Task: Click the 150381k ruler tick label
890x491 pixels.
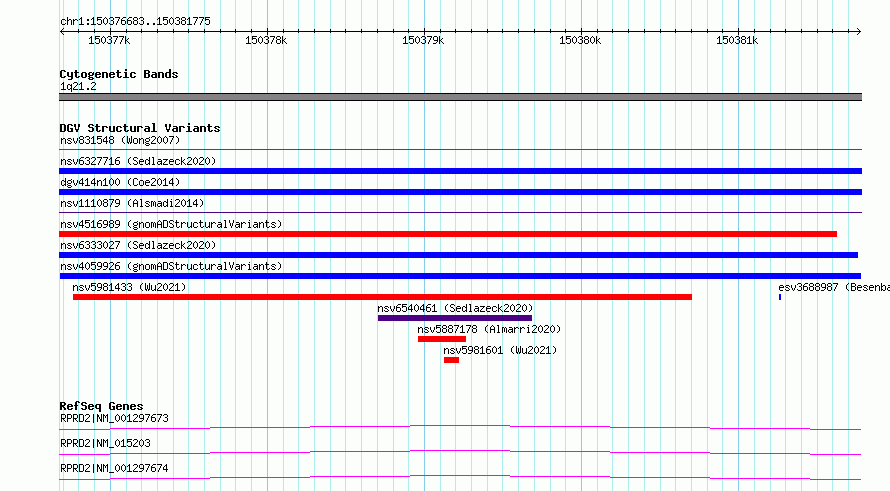Action: (x=737, y=40)
